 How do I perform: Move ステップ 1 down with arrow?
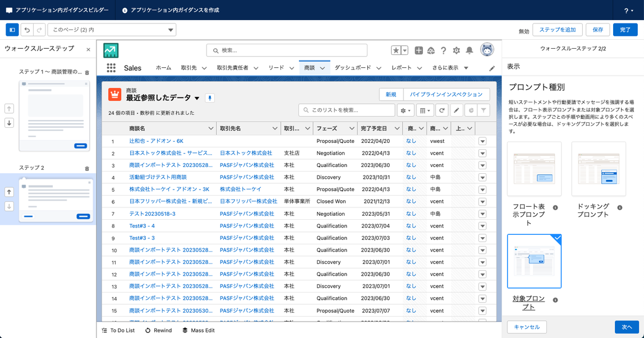(9, 123)
